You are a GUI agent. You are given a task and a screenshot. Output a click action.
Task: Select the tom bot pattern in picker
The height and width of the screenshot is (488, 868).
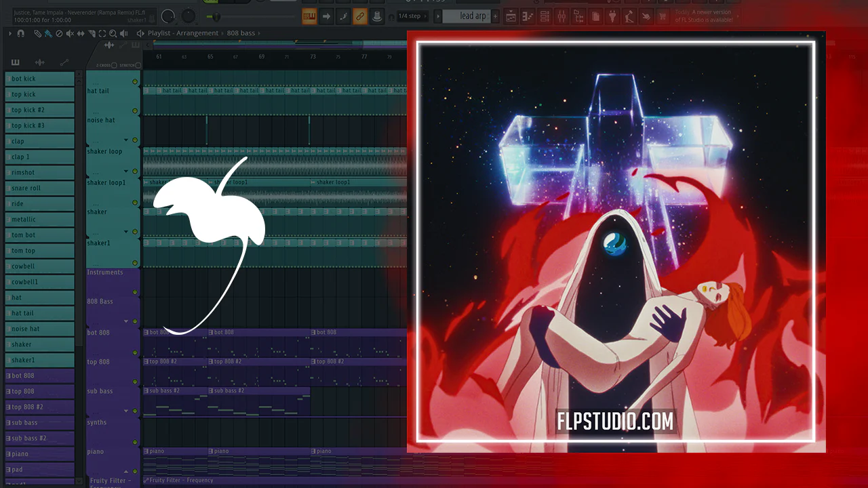pos(40,235)
